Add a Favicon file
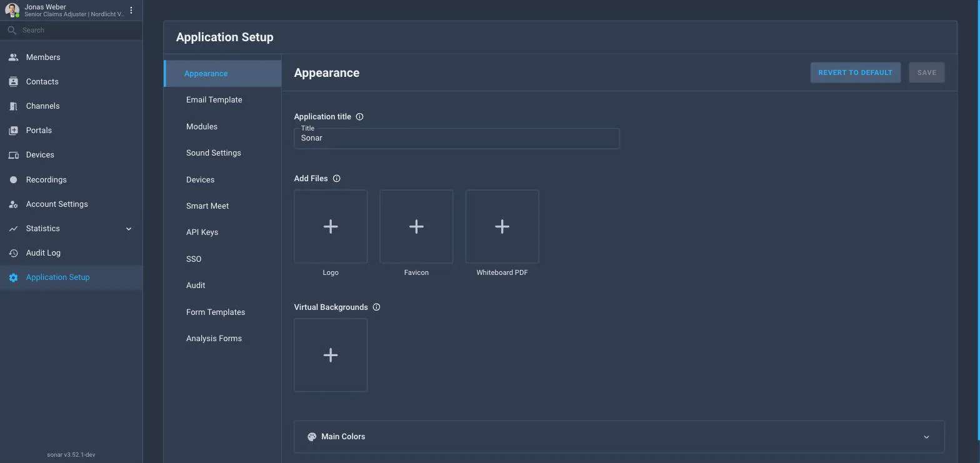This screenshot has height=463, width=980. [x=416, y=227]
